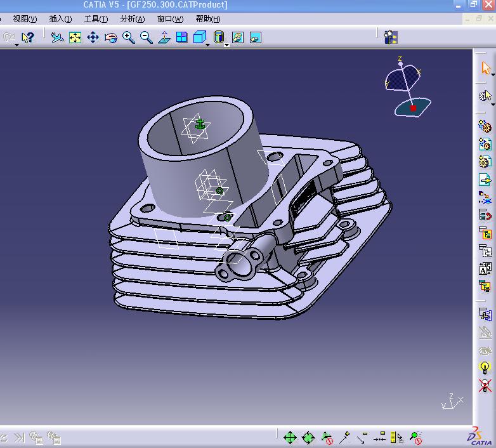Insert a new Part icon

click(485, 162)
